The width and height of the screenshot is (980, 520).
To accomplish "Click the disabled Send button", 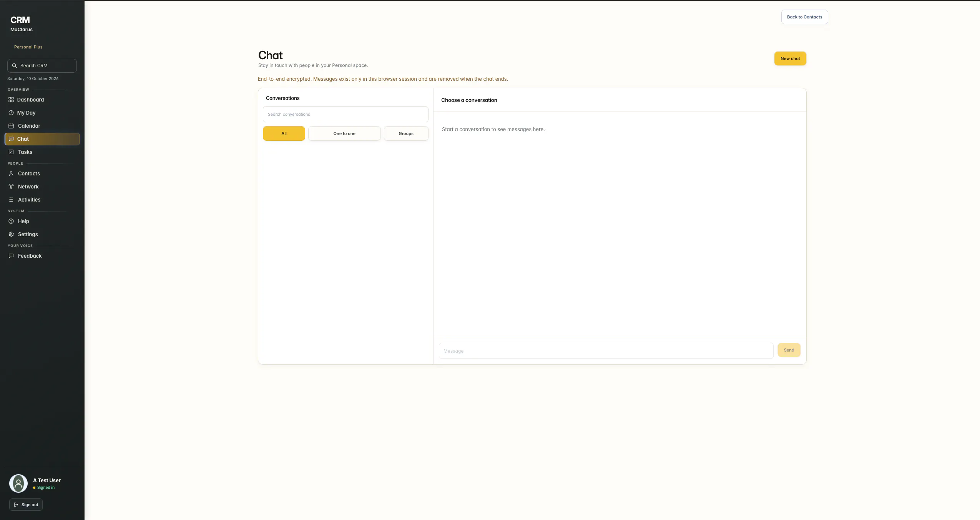I will pos(789,350).
